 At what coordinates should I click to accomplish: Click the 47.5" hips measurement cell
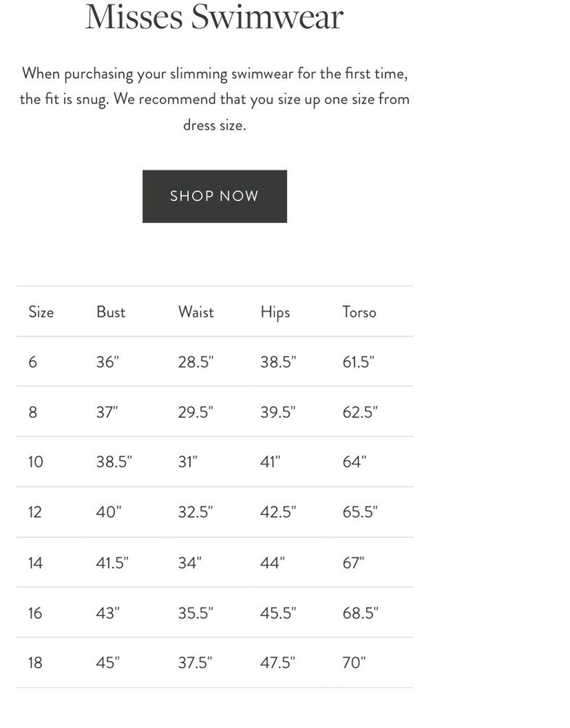pos(277,662)
